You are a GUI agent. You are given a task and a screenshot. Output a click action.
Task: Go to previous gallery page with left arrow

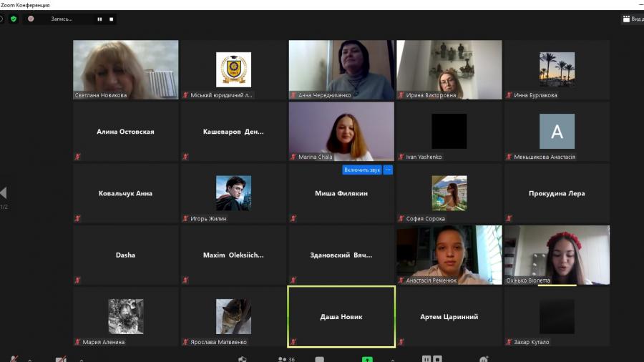pyautogui.click(x=4, y=192)
